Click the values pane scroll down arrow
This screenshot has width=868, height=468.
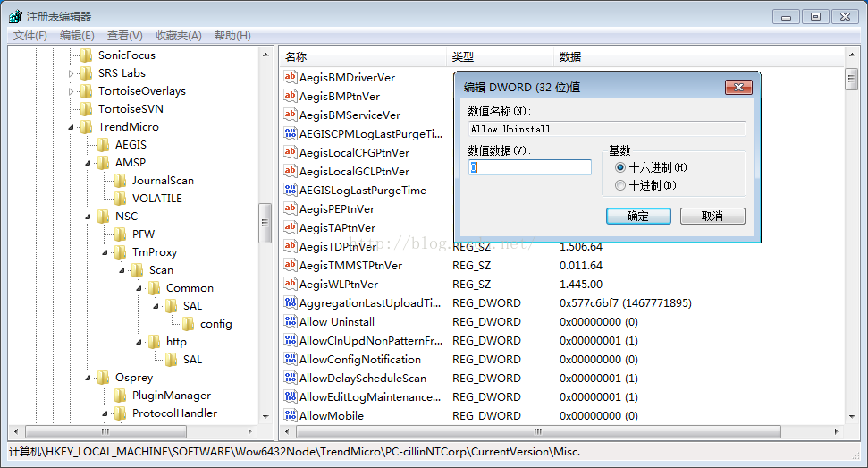point(851,416)
